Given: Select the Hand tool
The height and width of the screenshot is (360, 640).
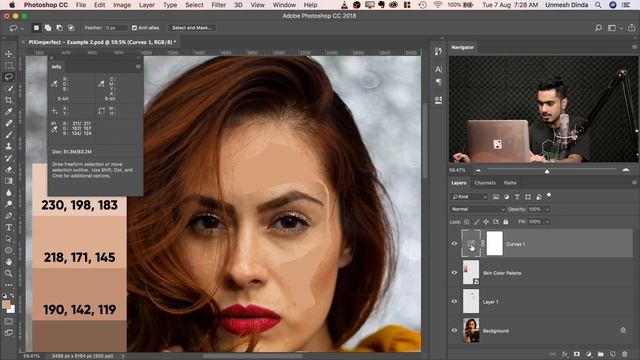Looking at the screenshot, I should pos(9,262).
